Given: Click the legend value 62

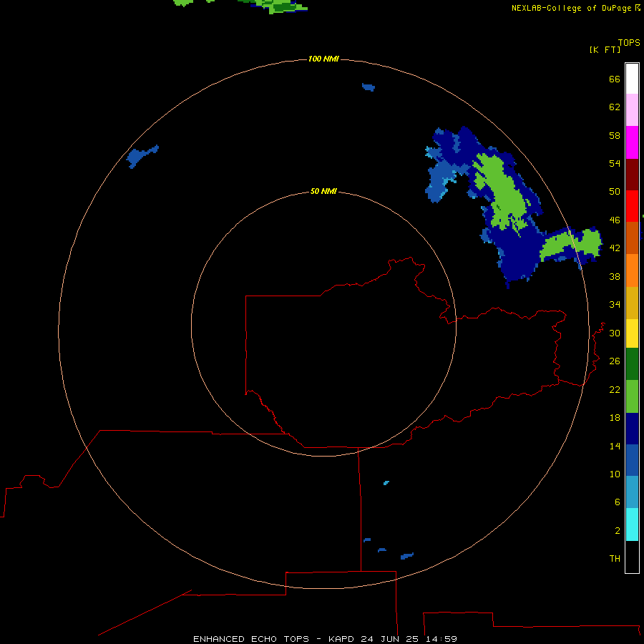Looking at the screenshot, I should (x=615, y=107).
